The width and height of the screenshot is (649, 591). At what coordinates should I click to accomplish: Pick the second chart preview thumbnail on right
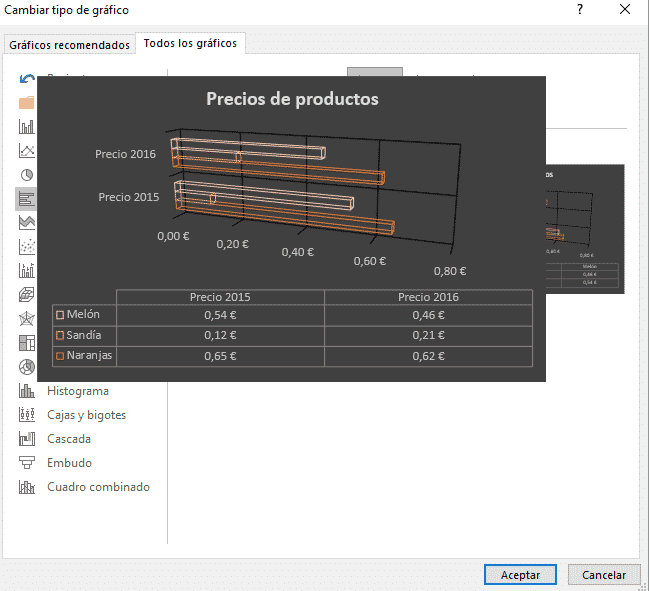(585, 229)
